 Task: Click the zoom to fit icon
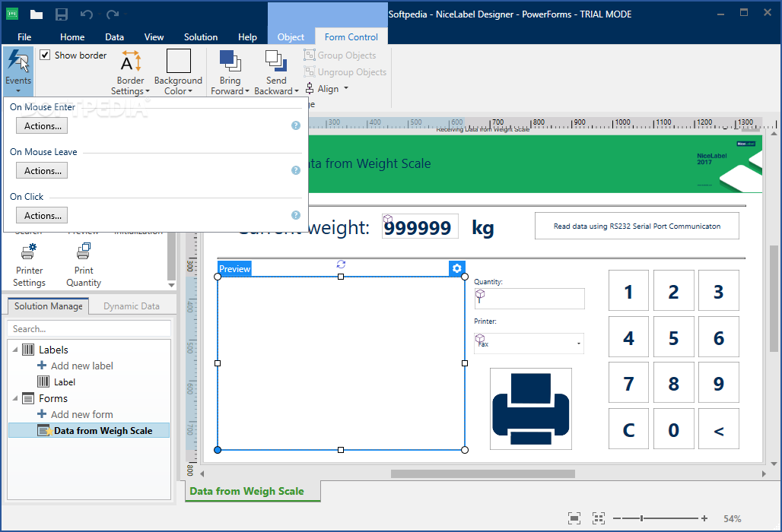coord(574,518)
